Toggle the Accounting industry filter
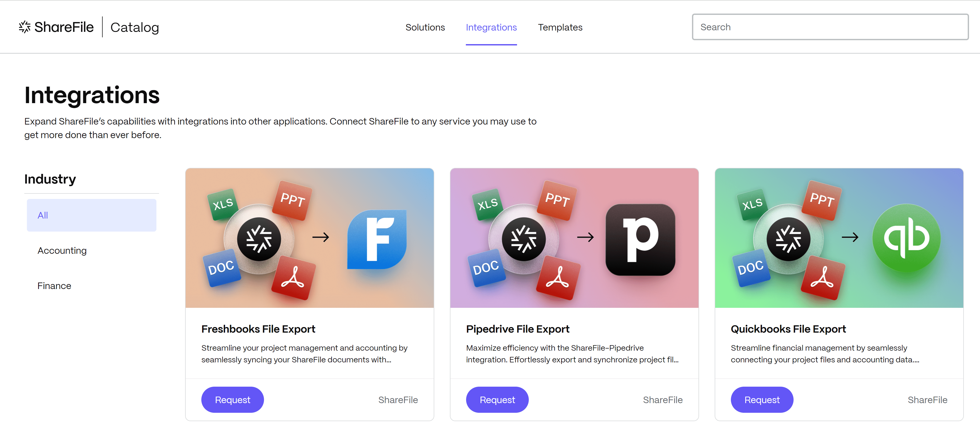The image size is (980, 424). [61, 250]
